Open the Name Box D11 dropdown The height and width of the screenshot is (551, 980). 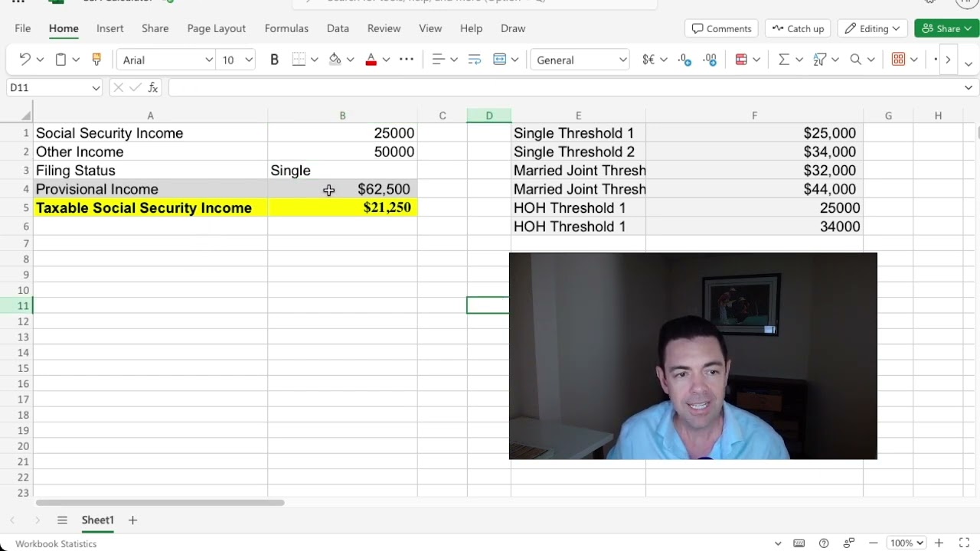tap(96, 88)
